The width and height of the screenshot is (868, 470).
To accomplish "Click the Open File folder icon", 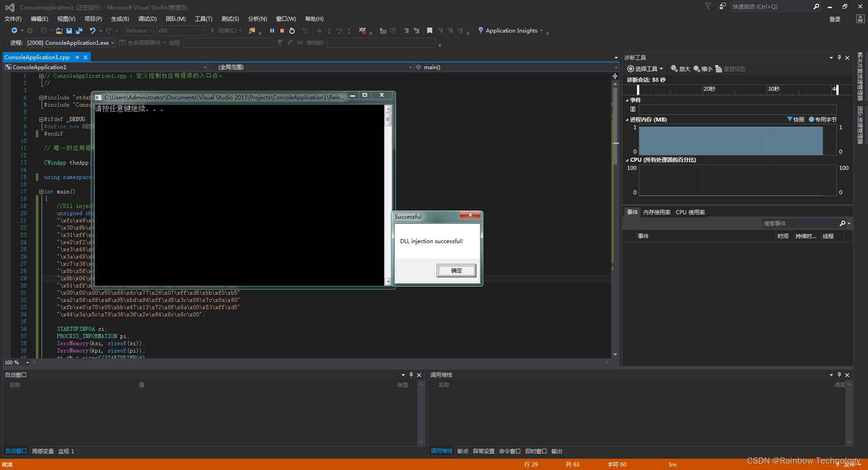I will point(59,31).
